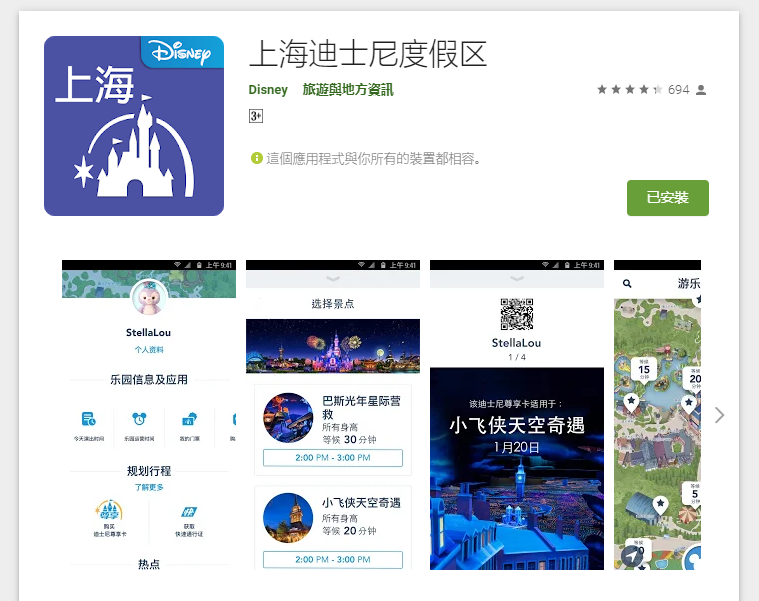759x601 pixels.
Task: Click the 已安裝 installed button
Action: pos(668,198)
